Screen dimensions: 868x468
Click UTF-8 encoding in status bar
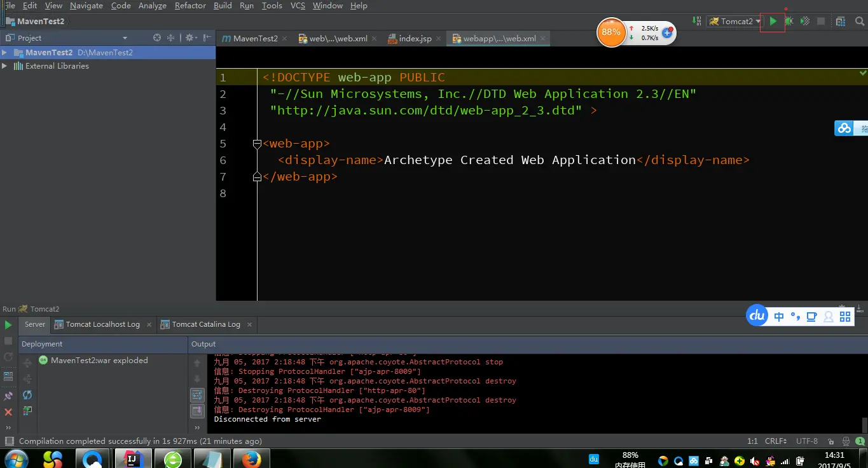(806, 441)
